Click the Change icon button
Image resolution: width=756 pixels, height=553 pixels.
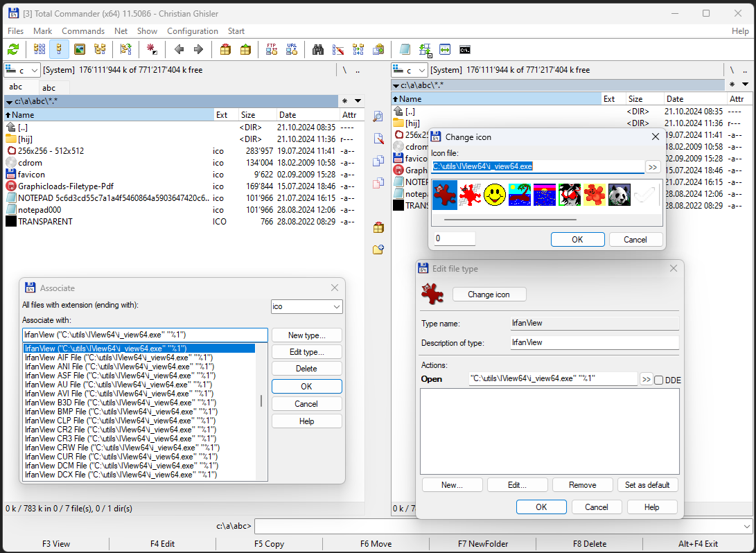(489, 295)
